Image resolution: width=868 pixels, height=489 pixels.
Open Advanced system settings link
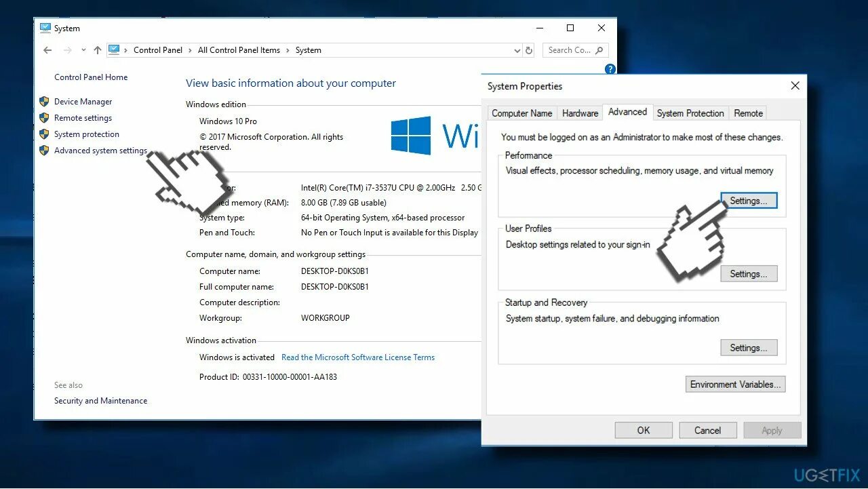(x=100, y=151)
